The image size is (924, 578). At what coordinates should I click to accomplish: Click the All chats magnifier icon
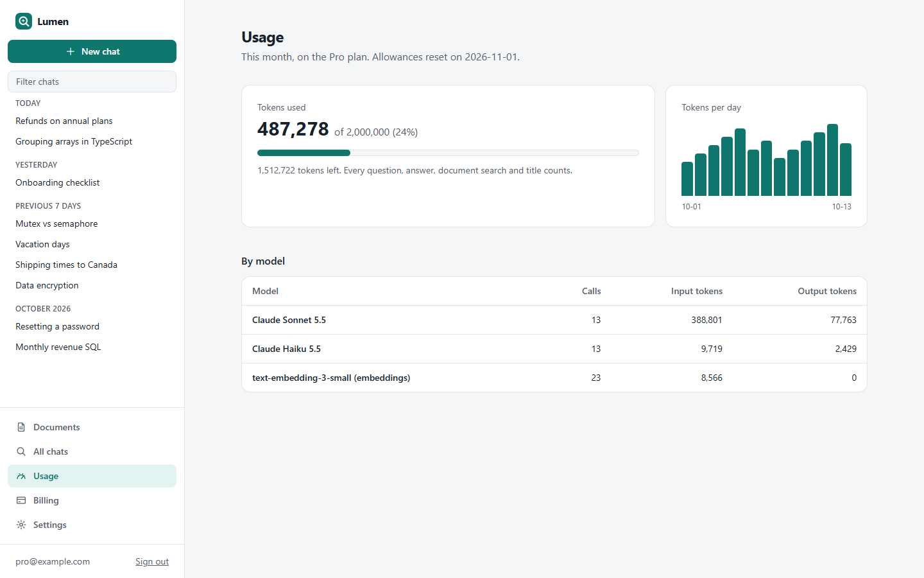21,451
